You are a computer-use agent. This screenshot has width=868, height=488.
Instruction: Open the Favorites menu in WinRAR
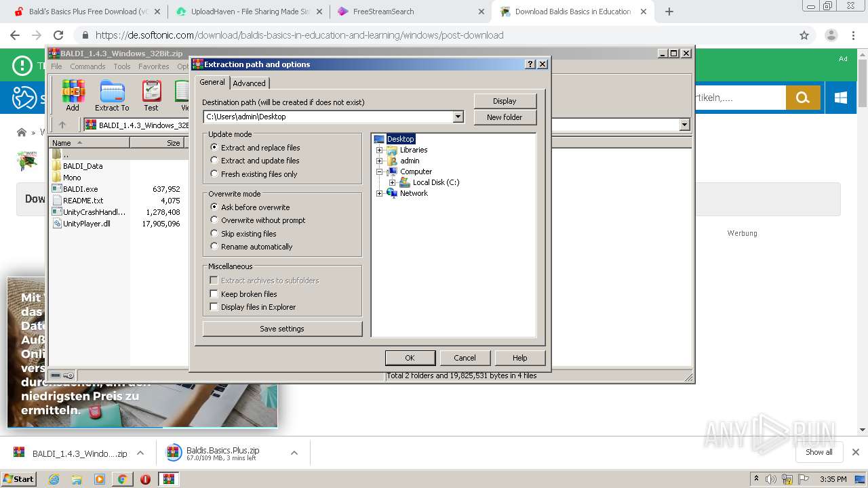click(154, 66)
